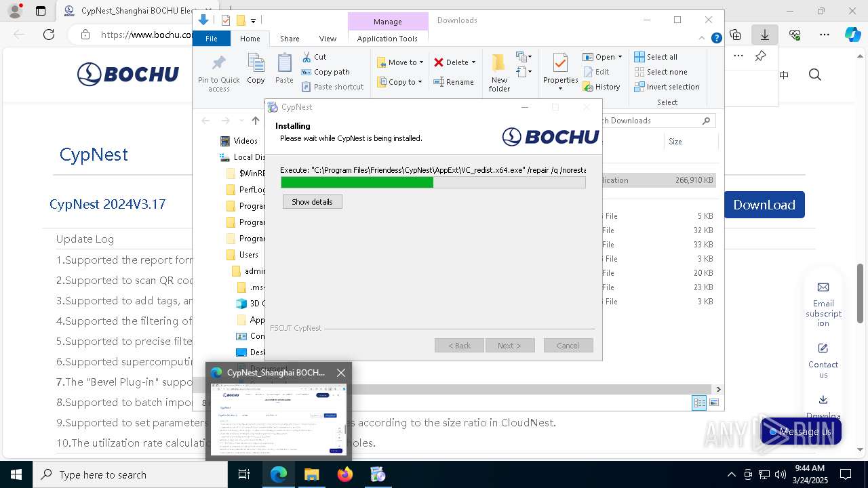Switch Explorer to large icons view

713,403
